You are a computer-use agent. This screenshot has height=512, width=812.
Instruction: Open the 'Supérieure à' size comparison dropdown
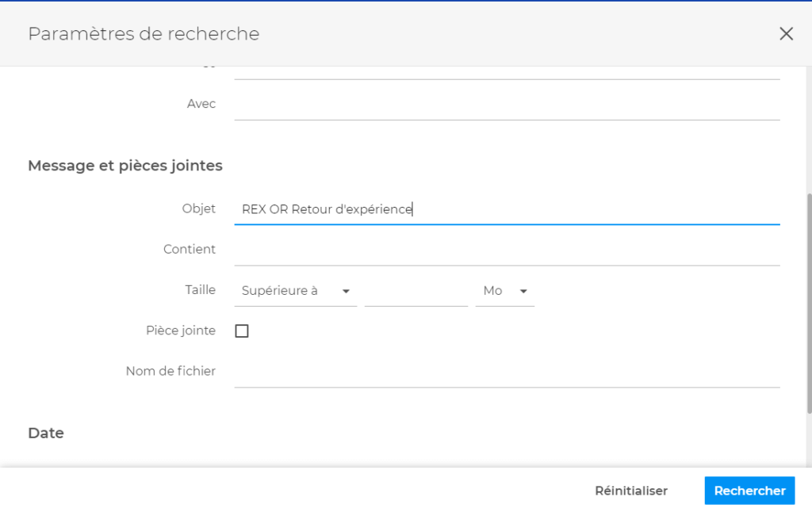tap(296, 291)
